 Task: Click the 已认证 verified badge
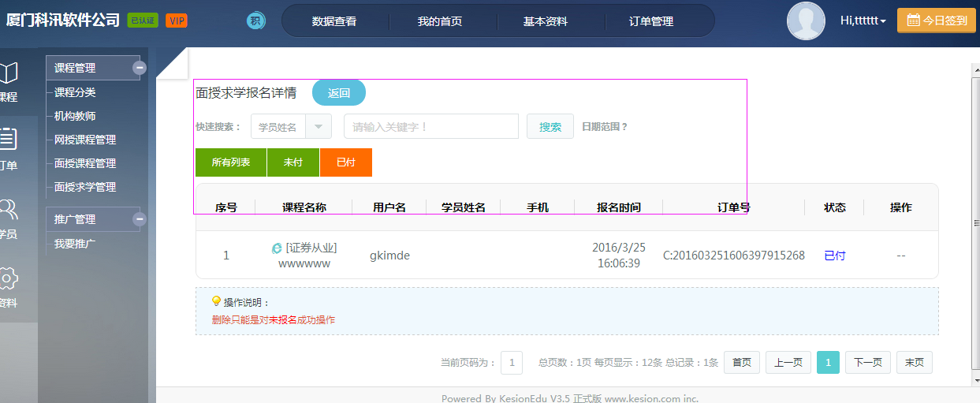[143, 21]
